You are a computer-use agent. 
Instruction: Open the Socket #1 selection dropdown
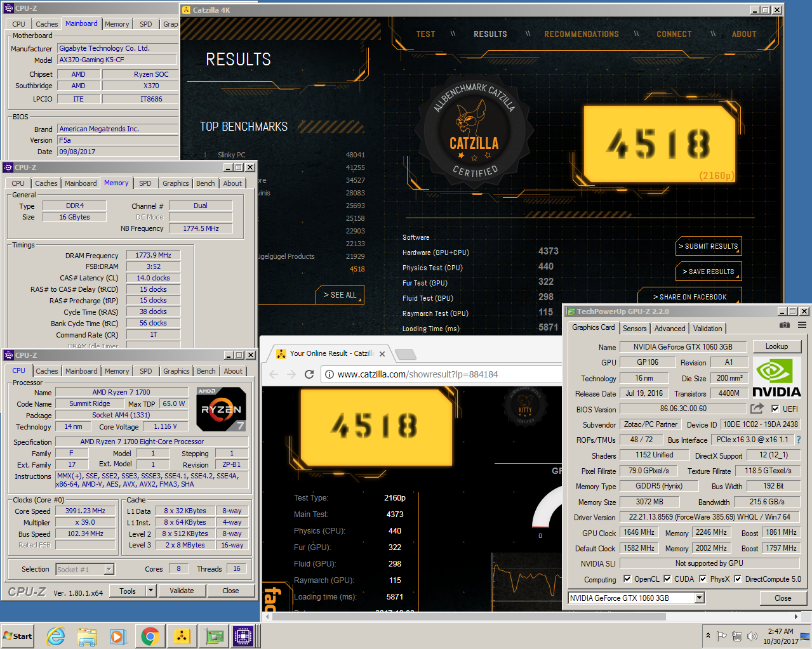pos(109,569)
